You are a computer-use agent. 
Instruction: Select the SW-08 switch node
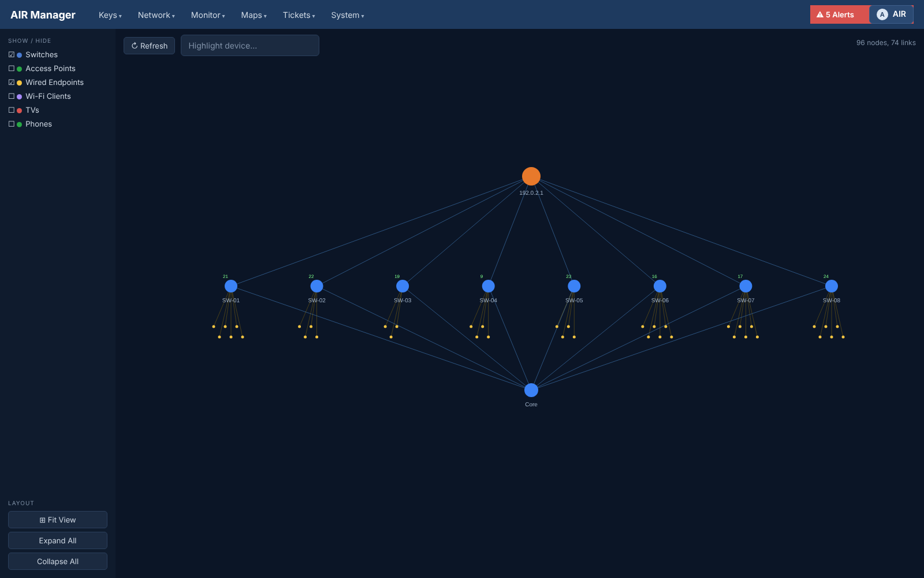click(831, 286)
